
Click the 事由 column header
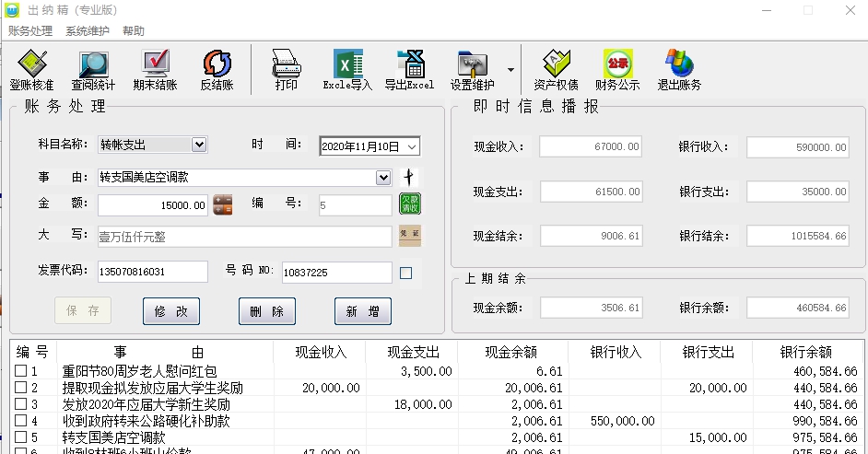coord(165,352)
